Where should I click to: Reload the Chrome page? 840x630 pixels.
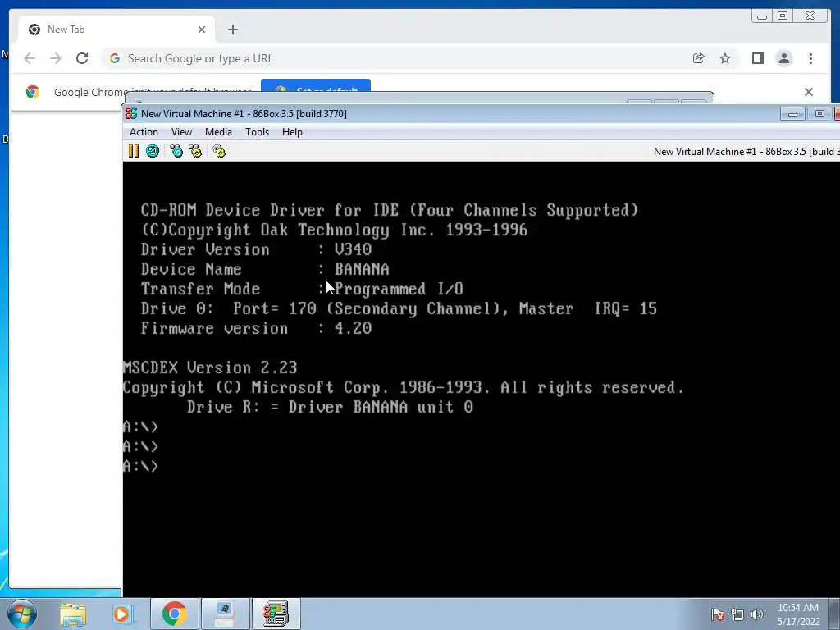pos(82,58)
